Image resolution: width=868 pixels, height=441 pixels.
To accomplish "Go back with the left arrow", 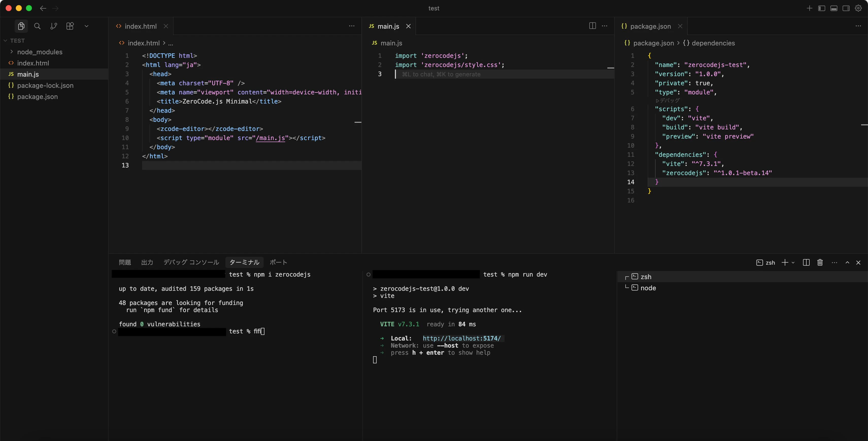I will 43,8.
